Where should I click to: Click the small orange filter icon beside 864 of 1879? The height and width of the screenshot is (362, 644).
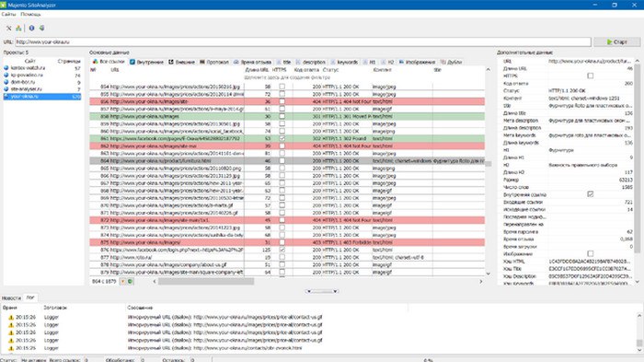pyautogui.click(x=122, y=281)
